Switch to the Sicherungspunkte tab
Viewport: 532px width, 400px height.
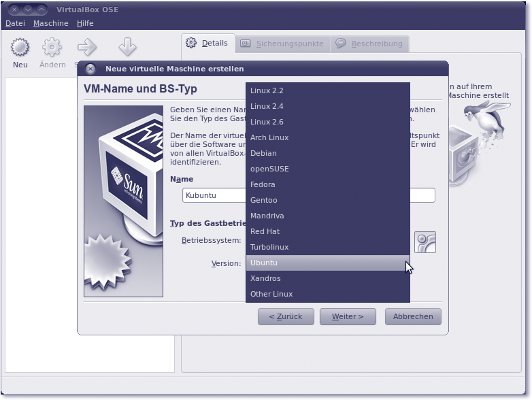click(x=282, y=44)
